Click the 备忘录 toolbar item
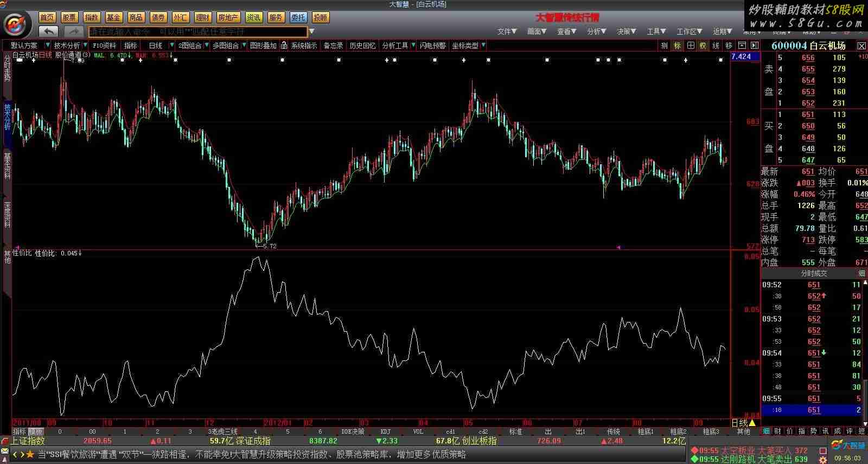Viewport: 868px width, 464px height. [x=333, y=46]
